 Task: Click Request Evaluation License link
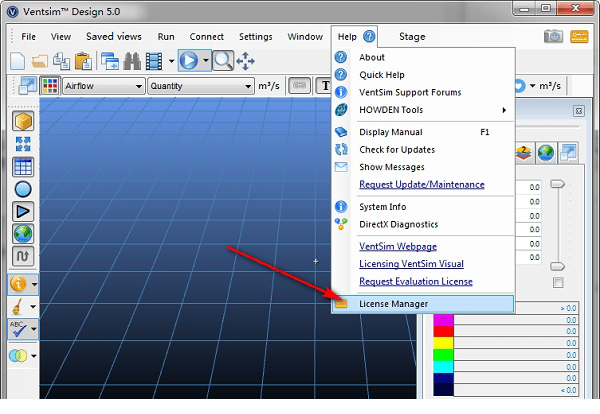click(416, 282)
